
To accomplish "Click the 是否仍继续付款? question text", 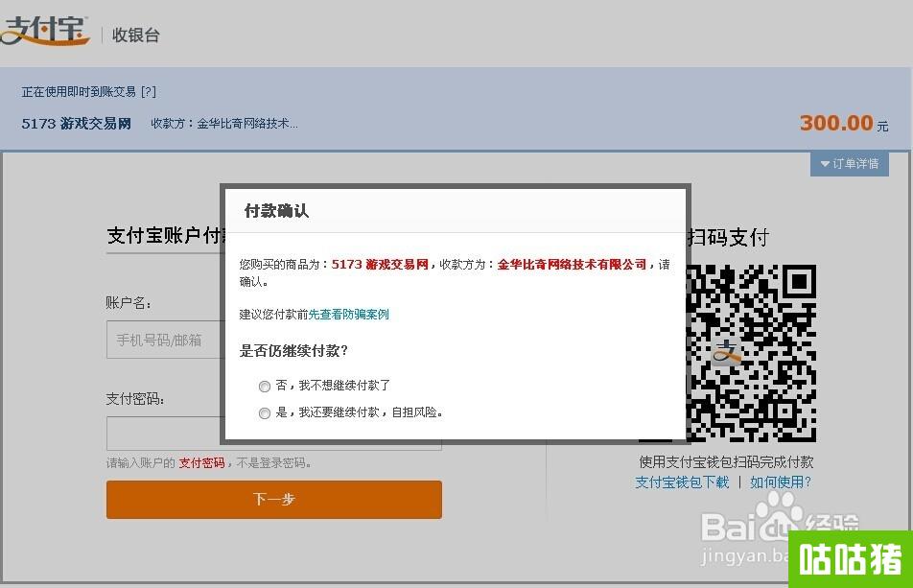I will (x=293, y=350).
